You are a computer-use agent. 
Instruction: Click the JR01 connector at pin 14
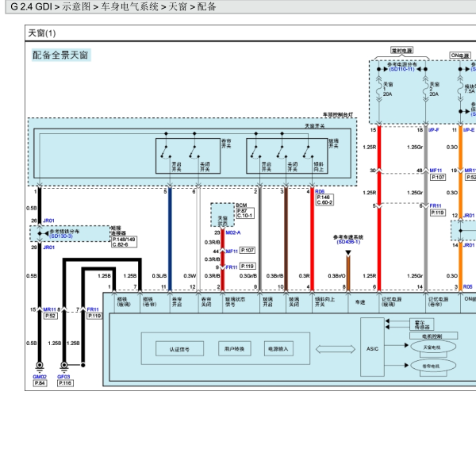pyautogui.click(x=469, y=245)
